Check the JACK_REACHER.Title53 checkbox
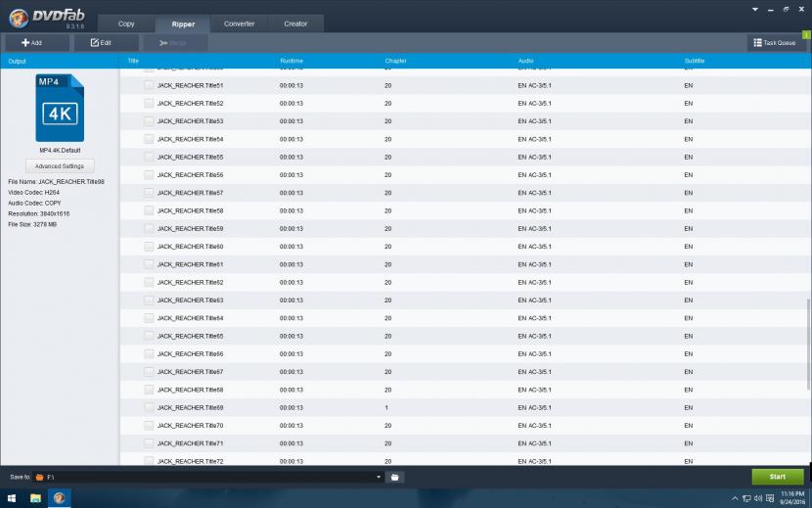The width and height of the screenshot is (812, 508). pyautogui.click(x=149, y=120)
